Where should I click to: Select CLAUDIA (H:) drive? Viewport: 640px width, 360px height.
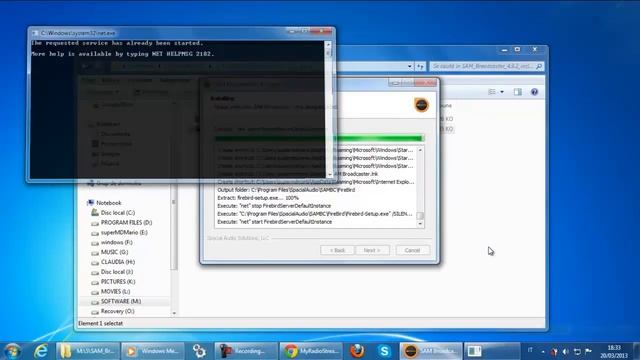pos(118,262)
